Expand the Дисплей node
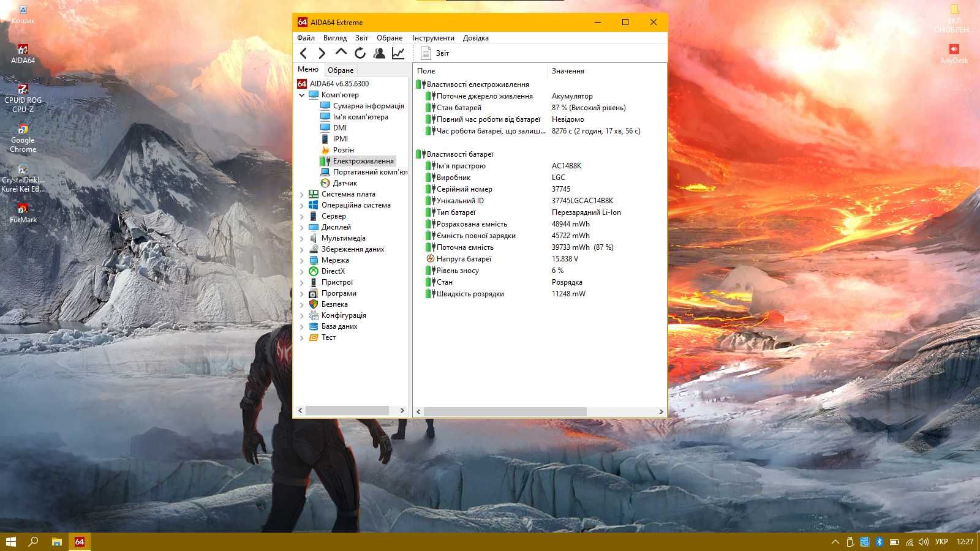Viewport: 980px width, 551px height. [301, 227]
